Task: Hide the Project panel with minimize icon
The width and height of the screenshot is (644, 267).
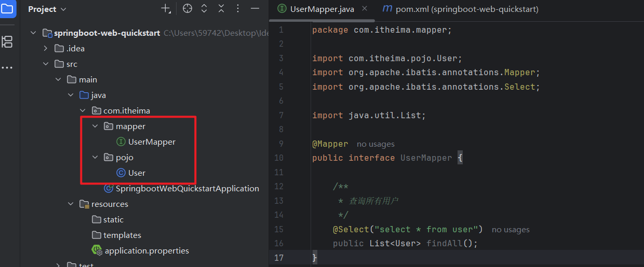Action: [255, 9]
